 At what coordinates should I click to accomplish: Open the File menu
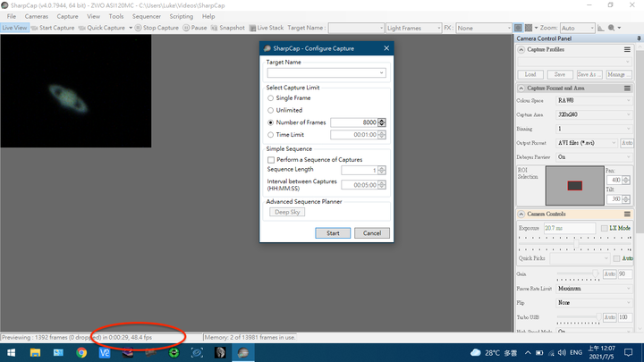pyautogui.click(x=12, y=16)
